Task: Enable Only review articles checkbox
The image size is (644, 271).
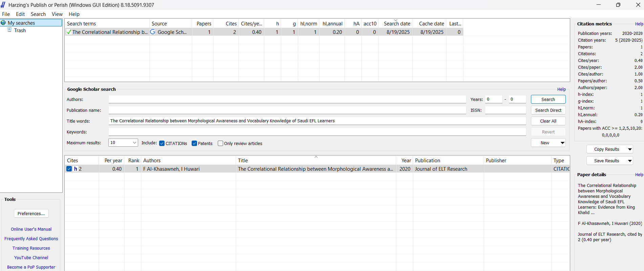Action: pos(220,143)
